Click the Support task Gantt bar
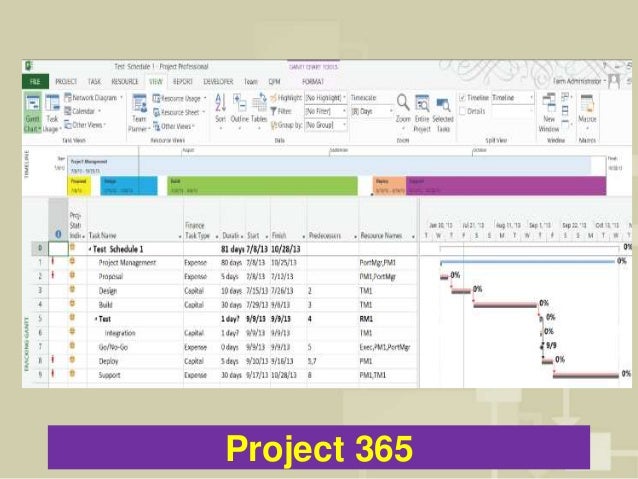The height and width of the screenshot is (479, 638). point(586,375)
